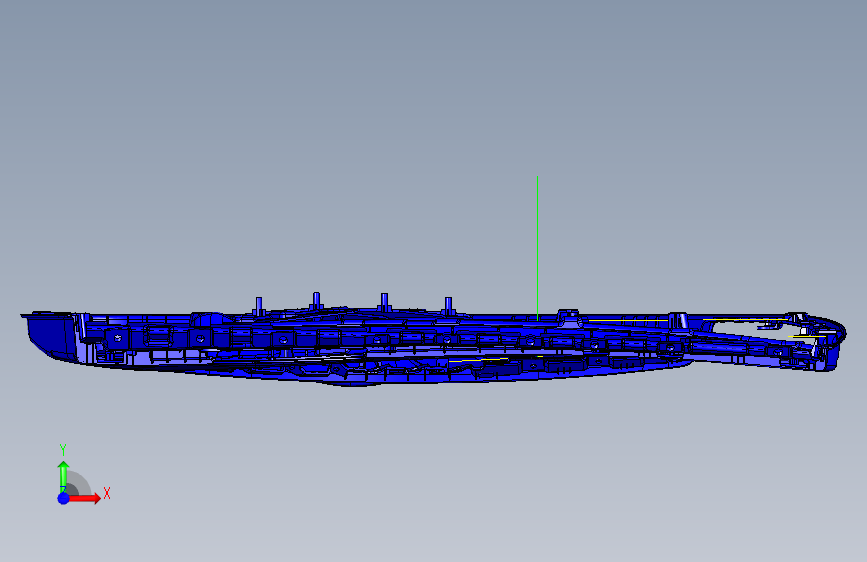Click the blue Z axis ball of triad
This screenshot has width=867, height=562.
pos(64,498)
